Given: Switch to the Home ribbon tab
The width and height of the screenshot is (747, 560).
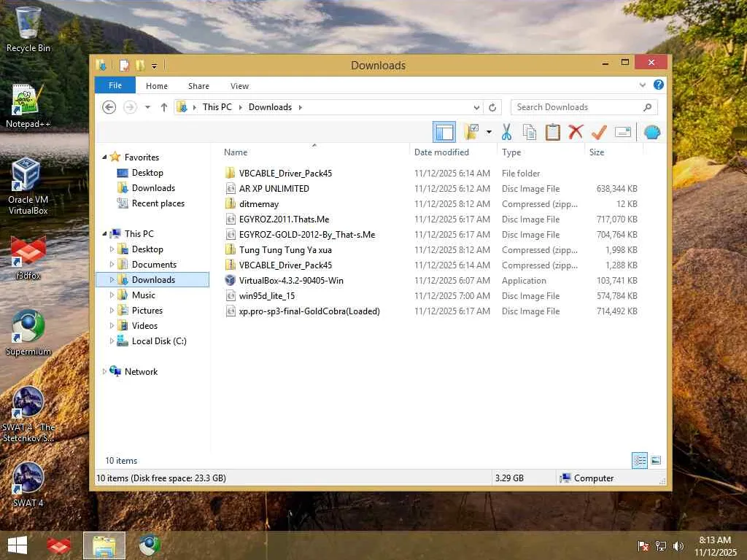Looking at the screenshot, I should tap(157, 86).
